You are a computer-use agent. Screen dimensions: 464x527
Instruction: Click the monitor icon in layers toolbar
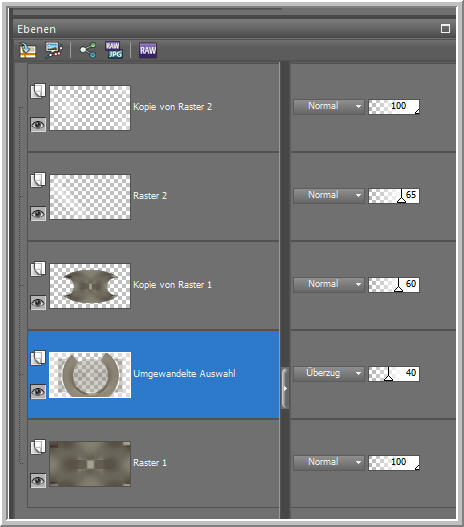click(54, 50)
